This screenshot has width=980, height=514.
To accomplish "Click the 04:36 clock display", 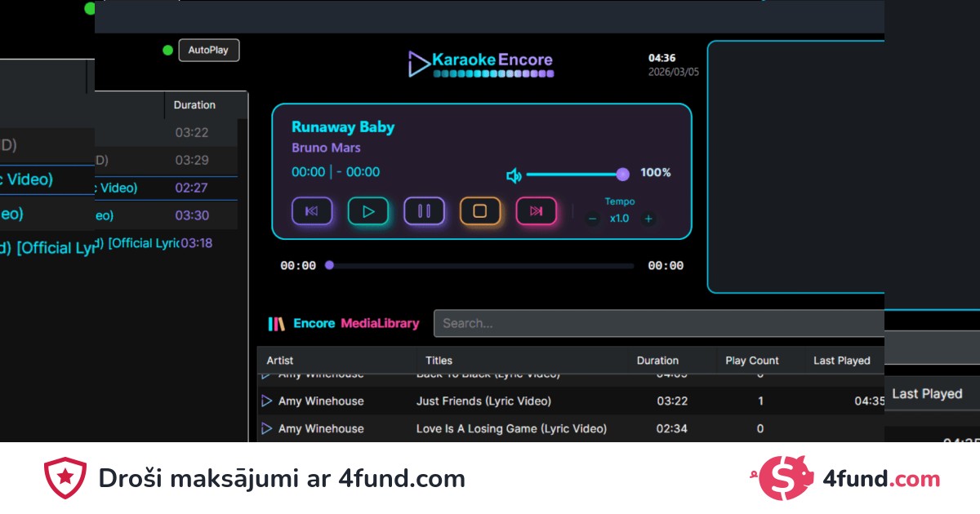I will point(661,58).
